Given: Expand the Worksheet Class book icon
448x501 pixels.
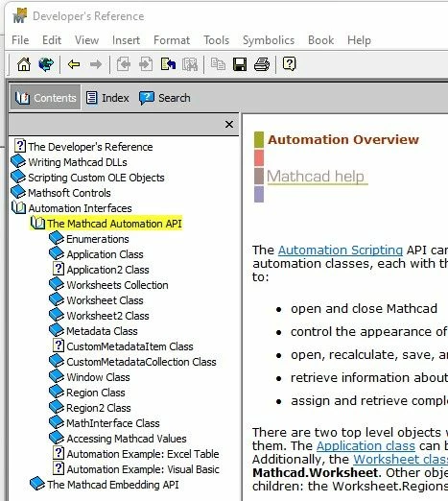Looking at the screenshot, I should (57, 299).
